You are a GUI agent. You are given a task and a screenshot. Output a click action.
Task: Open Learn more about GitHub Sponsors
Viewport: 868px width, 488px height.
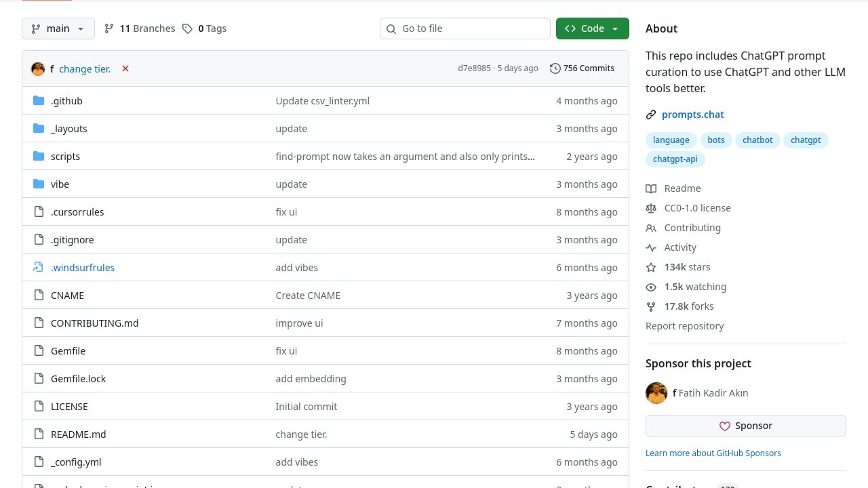(x=713, y=453)
